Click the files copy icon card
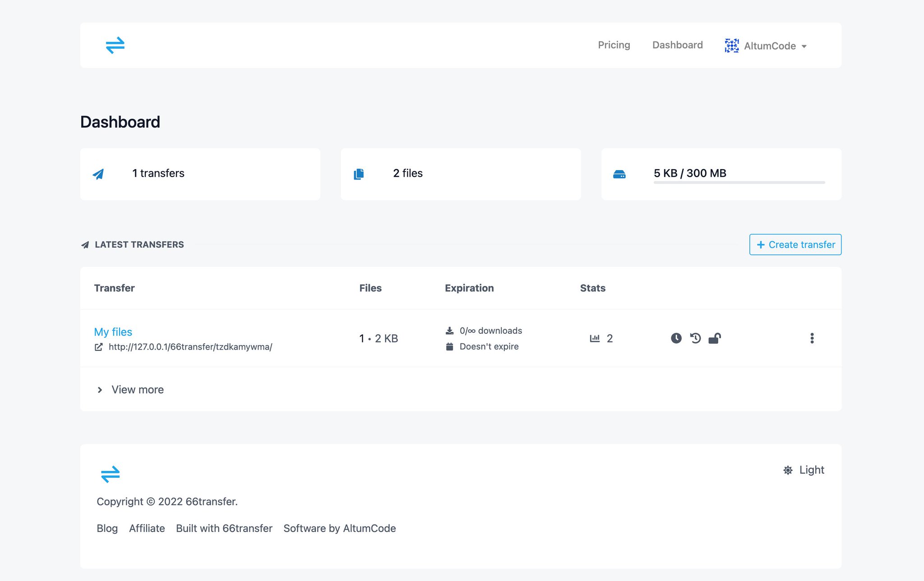Image resolution: width=924 pixels, height=581 pixels. click(x=359, y=174)
